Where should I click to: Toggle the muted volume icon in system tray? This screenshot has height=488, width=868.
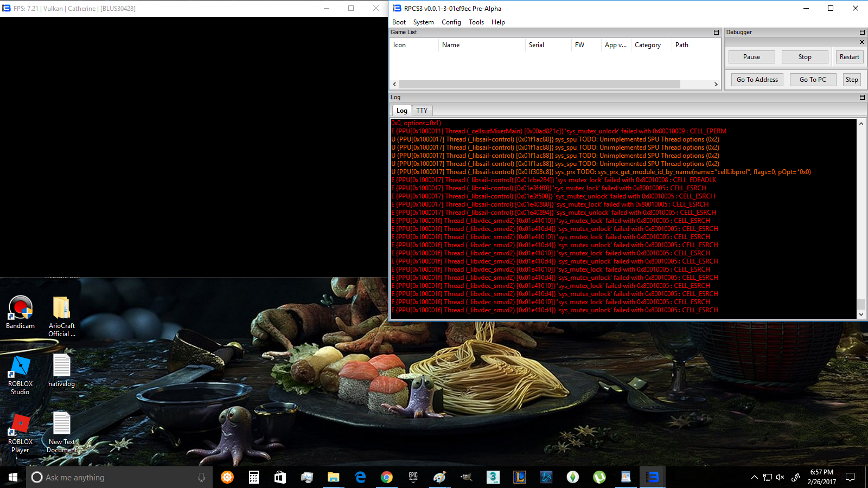click(780, 477)
